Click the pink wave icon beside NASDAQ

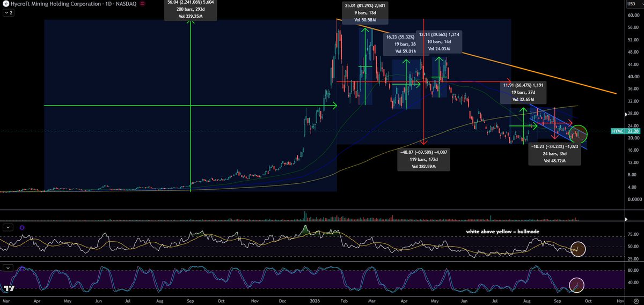pos(141,4)
